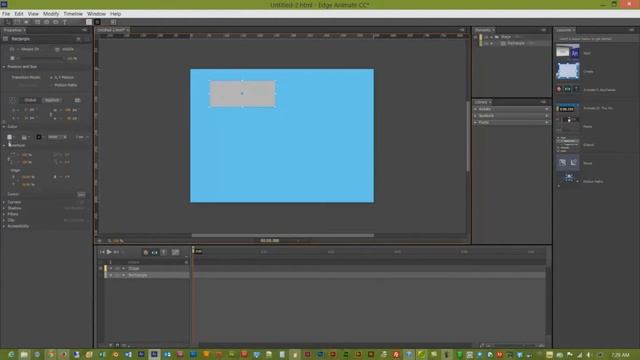The height and width of the screenshot is (360, 640).
Task: Go to timeline start button
Action: pos(102,252)
